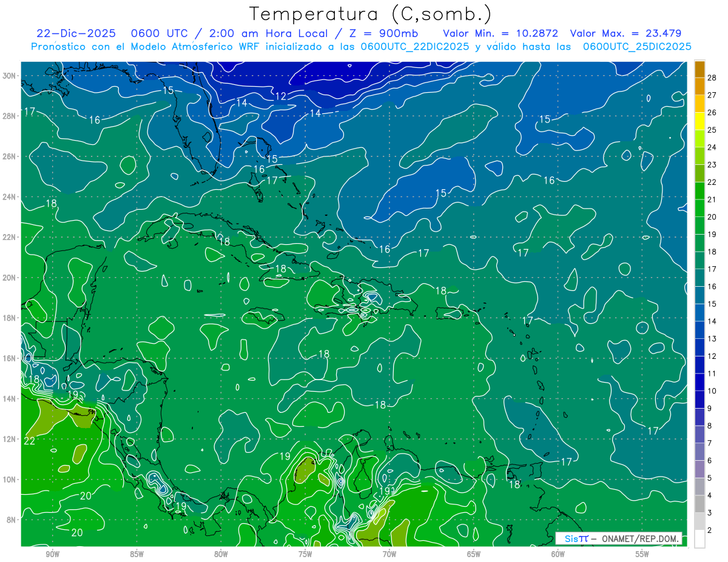Click latitude axis label '22N'

click(10, 237)
